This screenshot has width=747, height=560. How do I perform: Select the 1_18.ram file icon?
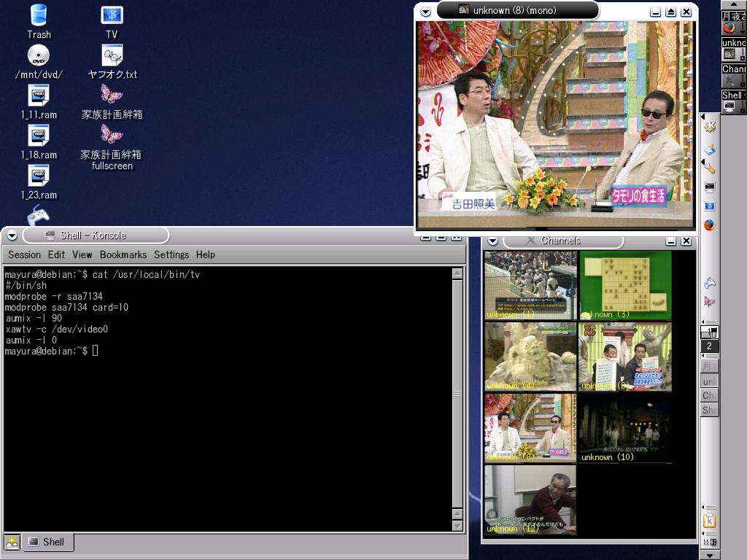click(39, 141)
